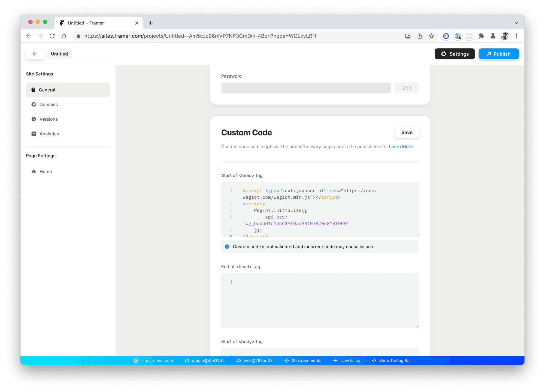This screenshot has width=545, height=392.
Task: Click the Versions icon in sidebar
Action: click(x=34, y=119)
